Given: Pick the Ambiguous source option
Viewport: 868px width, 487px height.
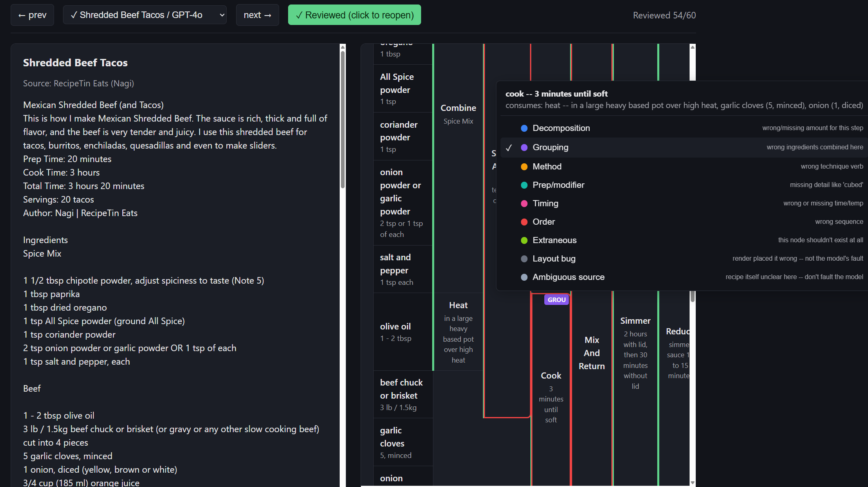Looking at the screenshot, I should click(683, 277).
